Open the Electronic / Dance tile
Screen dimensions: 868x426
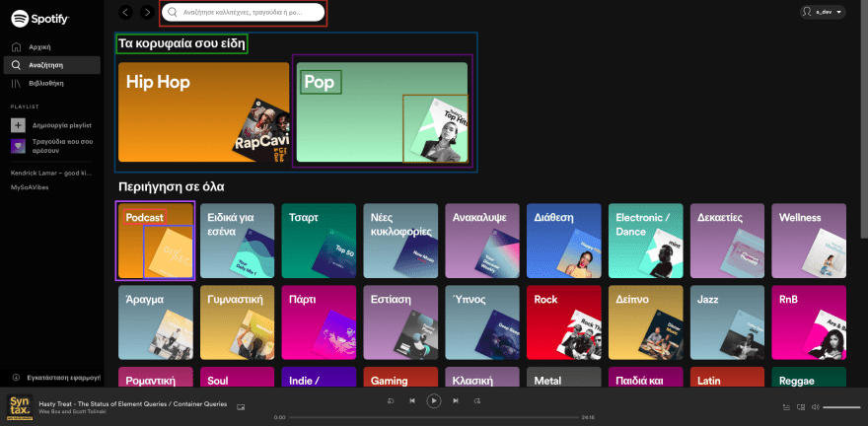[645, 241]
